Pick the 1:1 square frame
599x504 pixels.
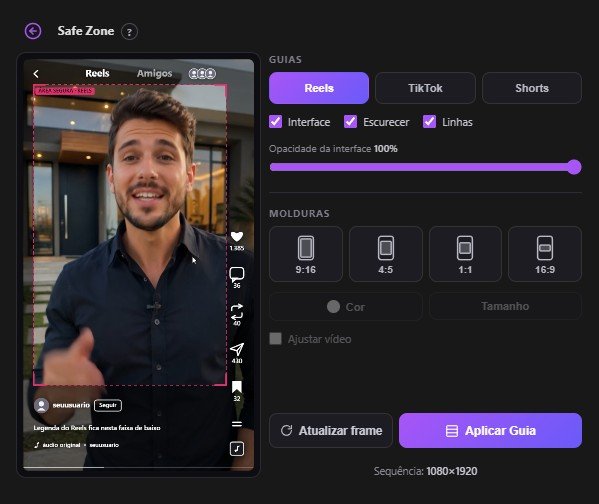click(x=465, y=254)
